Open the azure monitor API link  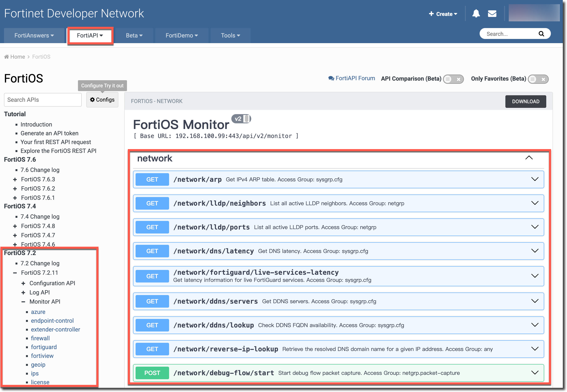38,312
